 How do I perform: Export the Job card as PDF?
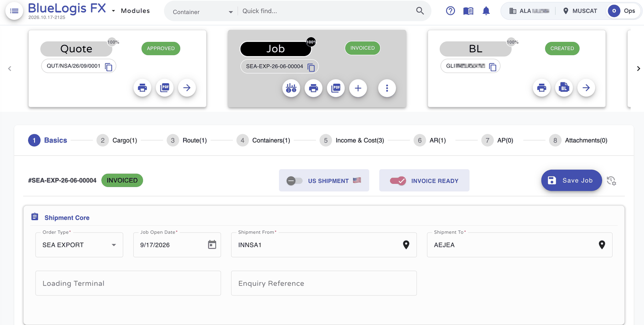click(336, 88)
